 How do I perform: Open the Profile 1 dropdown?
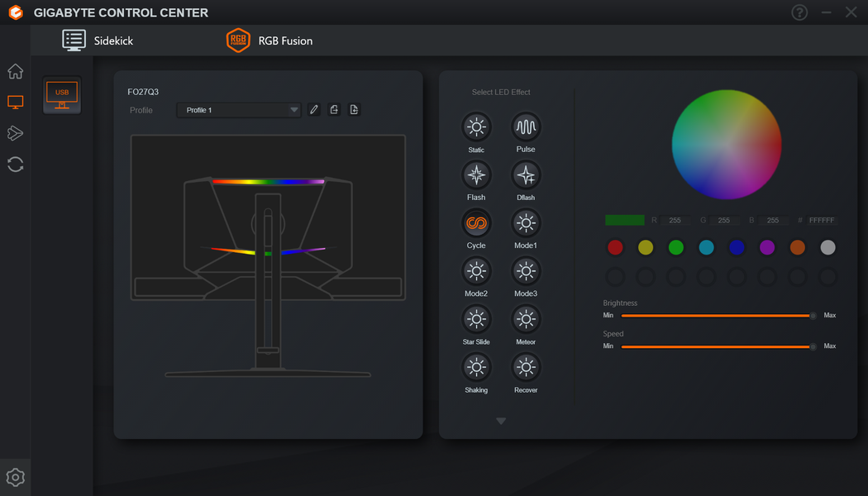(x=239, y=110)
